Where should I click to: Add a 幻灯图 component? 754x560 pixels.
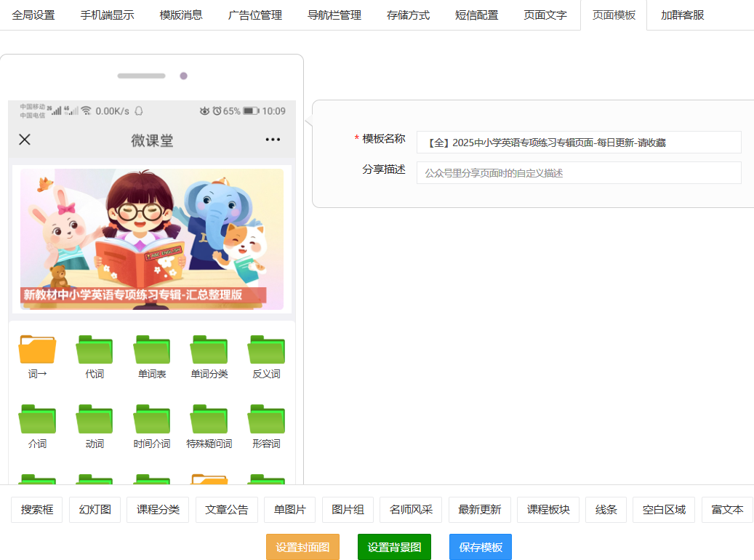[95, 510]
